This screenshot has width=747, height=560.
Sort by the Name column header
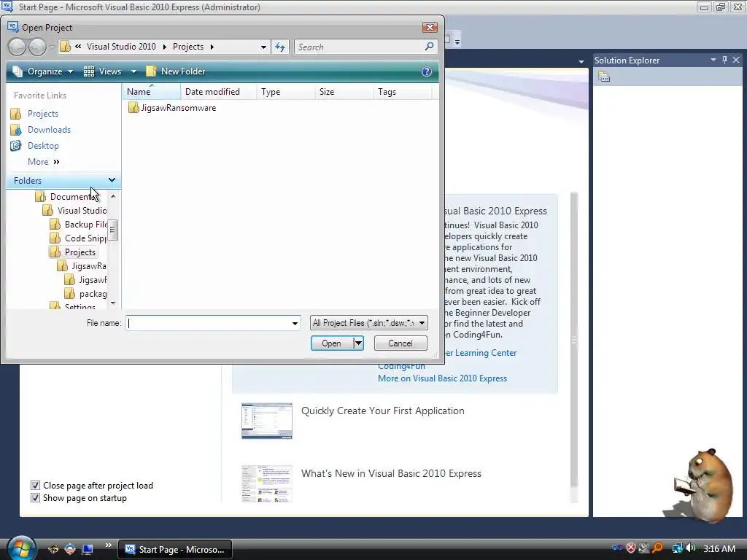click(x=152, y=91)
